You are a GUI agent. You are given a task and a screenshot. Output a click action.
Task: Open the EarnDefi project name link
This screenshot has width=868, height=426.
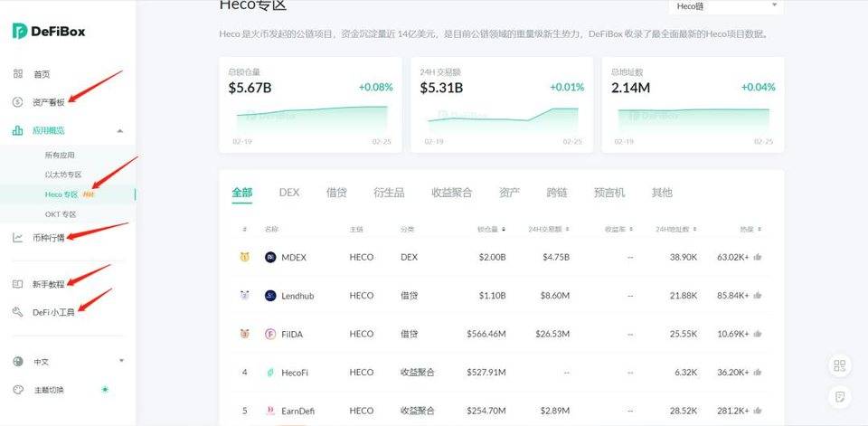click(x=297, y=411)
